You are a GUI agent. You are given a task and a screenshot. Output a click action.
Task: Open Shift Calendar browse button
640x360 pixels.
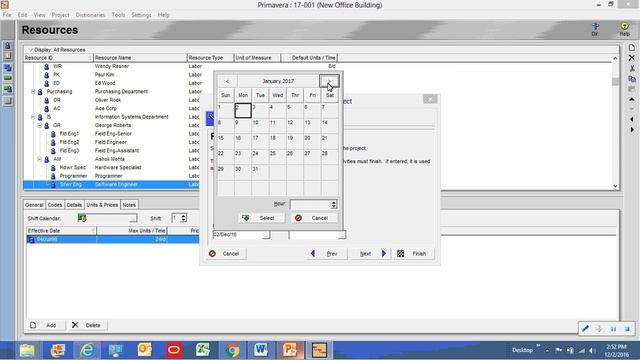pyautogui.click(x=133, y=218)
